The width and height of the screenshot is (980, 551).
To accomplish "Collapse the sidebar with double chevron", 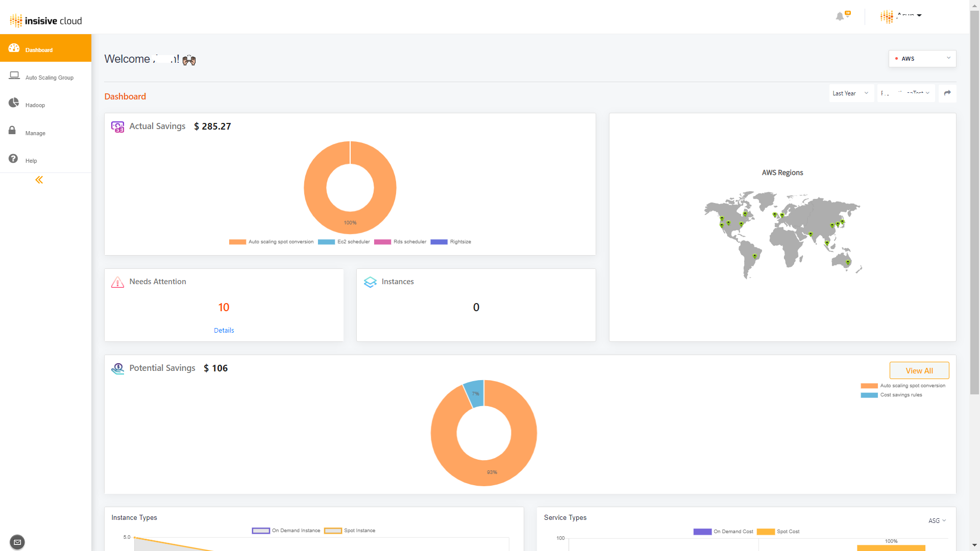I will click(x=39, y=180).
